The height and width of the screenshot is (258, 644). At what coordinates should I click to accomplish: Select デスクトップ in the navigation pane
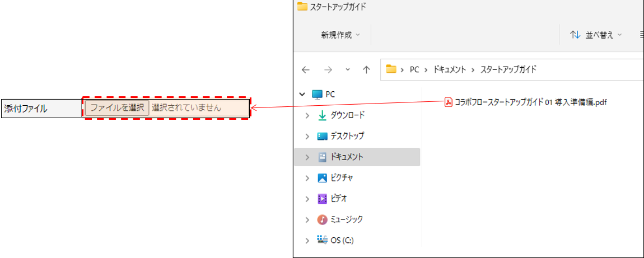347,136
